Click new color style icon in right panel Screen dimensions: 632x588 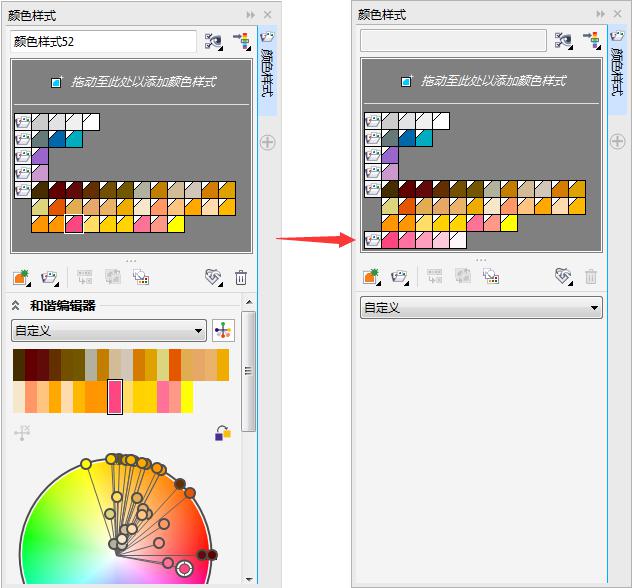coord(372,276)
